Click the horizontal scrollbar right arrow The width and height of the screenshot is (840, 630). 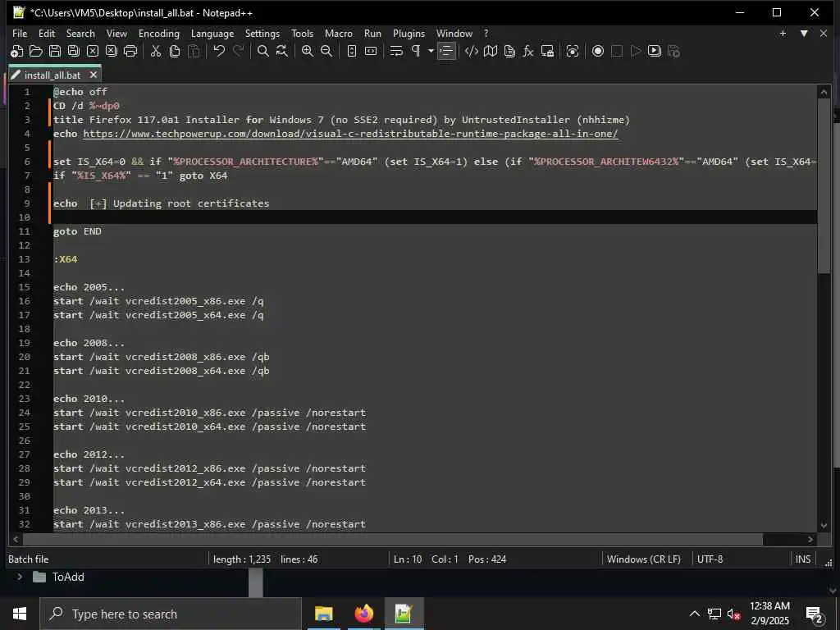click(810, 540)
